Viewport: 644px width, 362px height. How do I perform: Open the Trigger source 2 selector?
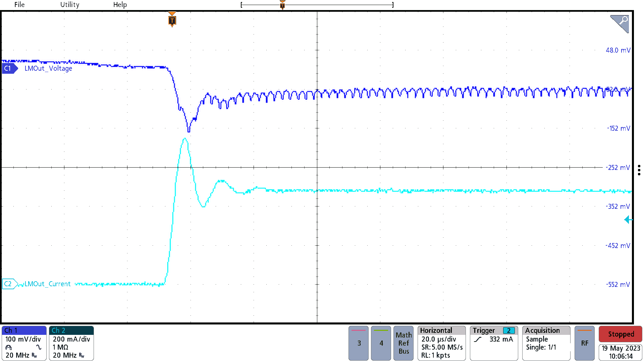pyautogui.click(x=509, y=330)
